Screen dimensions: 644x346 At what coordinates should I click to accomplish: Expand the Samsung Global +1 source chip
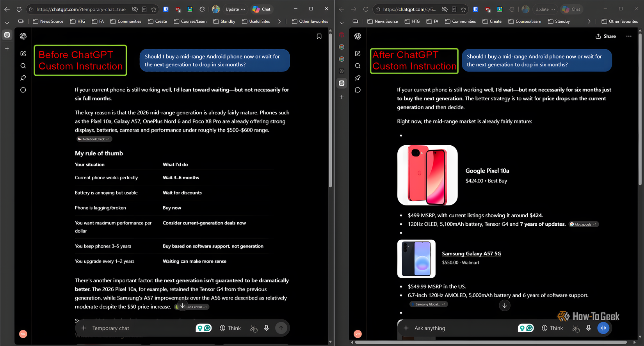tap(428, 304)
